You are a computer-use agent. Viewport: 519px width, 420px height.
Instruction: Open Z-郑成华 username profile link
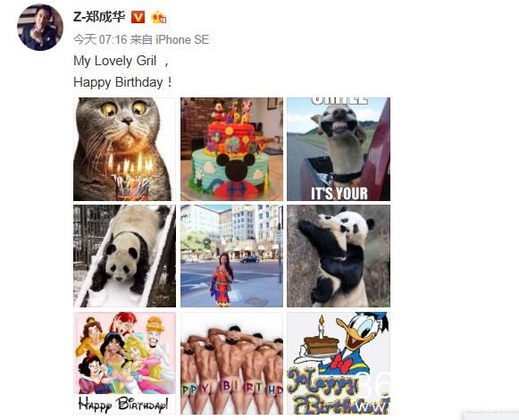99,17
